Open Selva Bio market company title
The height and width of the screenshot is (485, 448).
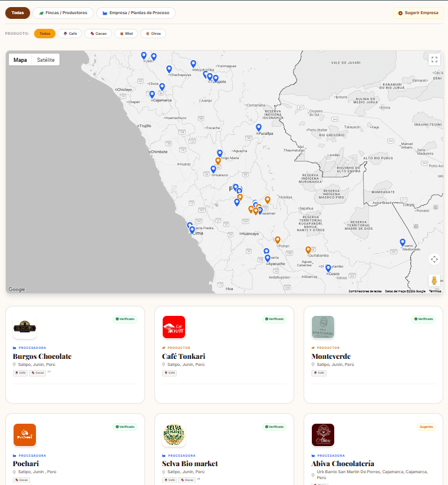click(x=190, y=464)
